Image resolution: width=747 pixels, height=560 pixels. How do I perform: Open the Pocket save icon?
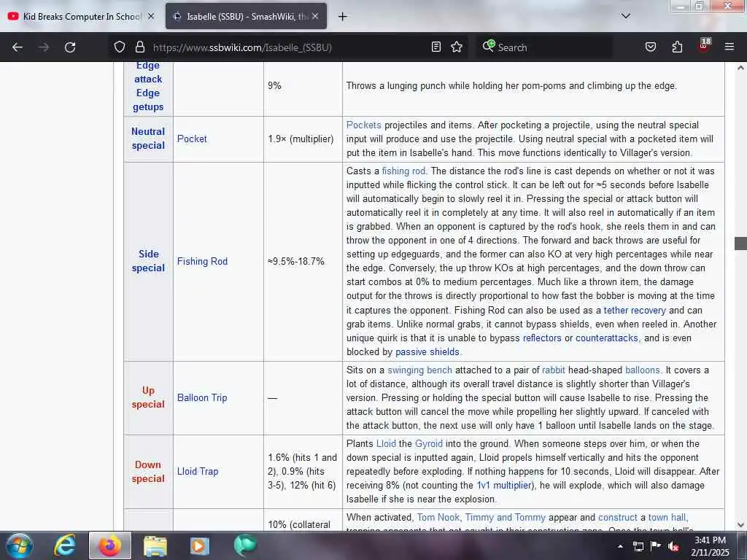(650, 47)
